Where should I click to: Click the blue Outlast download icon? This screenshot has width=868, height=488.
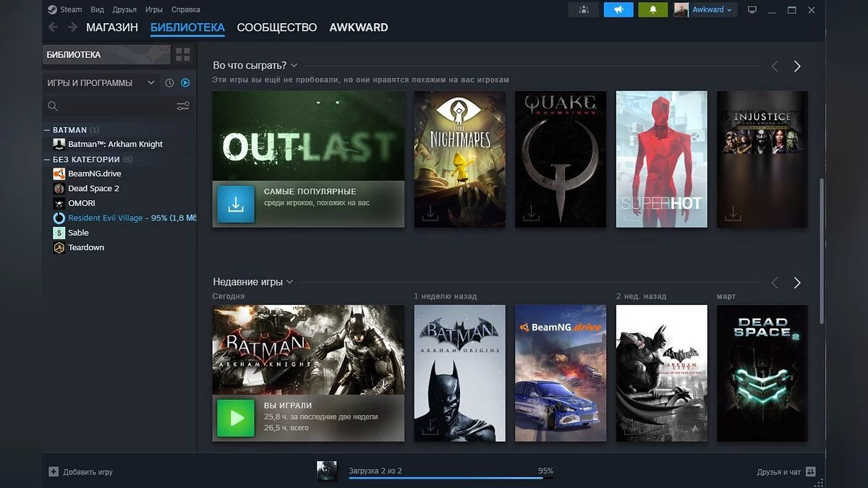(x=236, y=204)
